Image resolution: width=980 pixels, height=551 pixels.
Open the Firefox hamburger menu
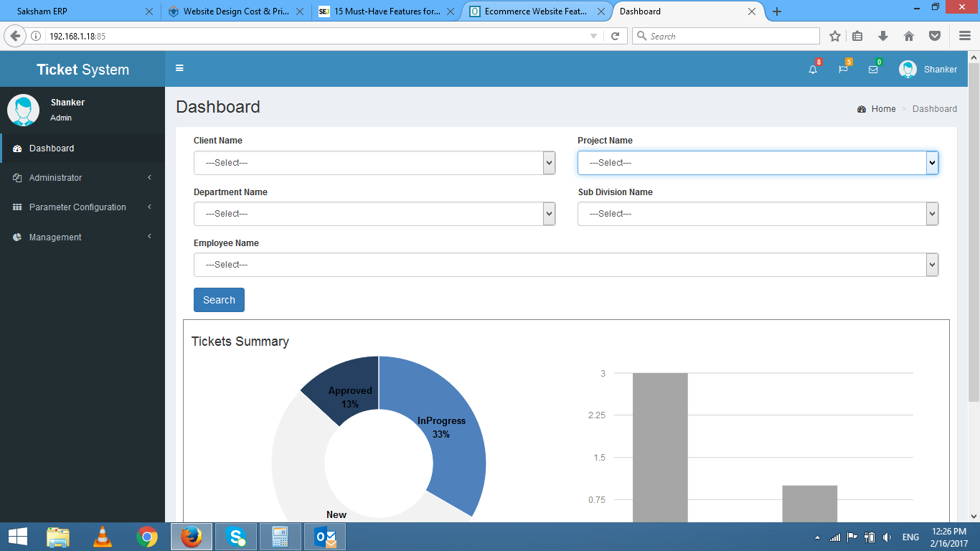tap(965, 36)
